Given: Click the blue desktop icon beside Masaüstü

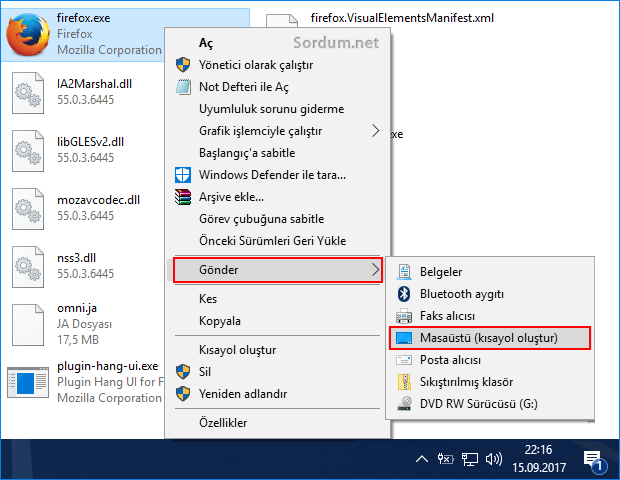Looking at the screenshot, I should 404,338.
